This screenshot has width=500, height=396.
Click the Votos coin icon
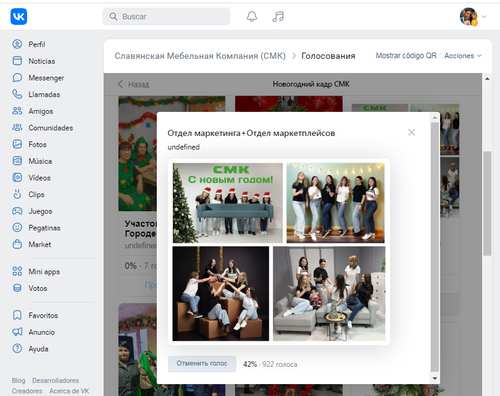pyautogui.click(x=17, y=288)
